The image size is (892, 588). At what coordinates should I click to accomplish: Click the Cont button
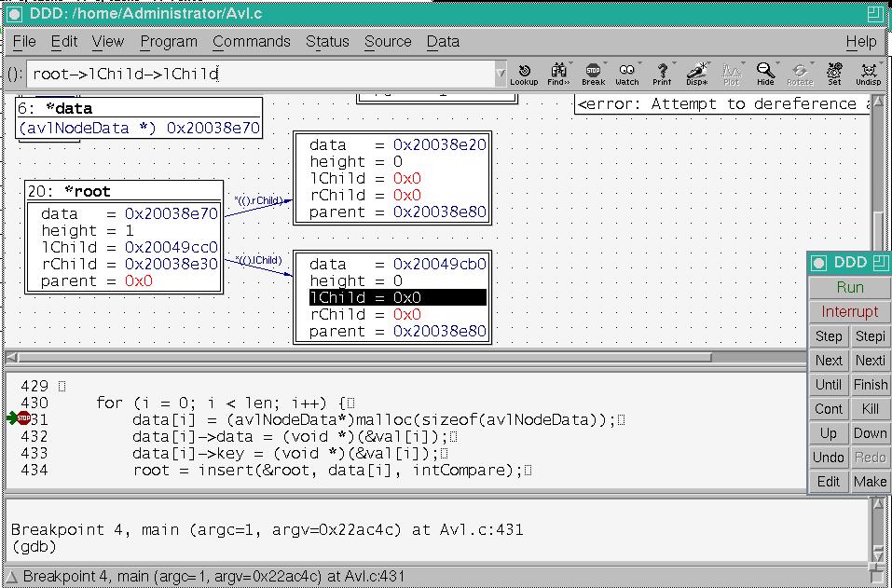click(x=829, y=409)
